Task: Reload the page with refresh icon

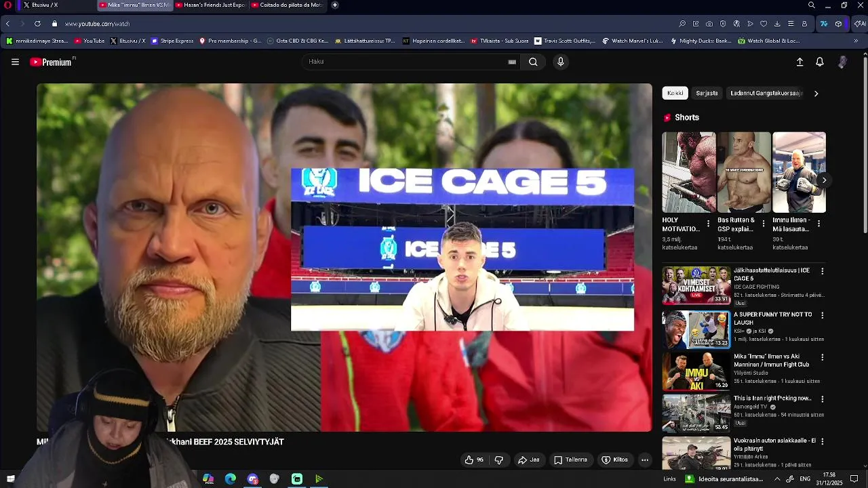Action: click(37, 24)
